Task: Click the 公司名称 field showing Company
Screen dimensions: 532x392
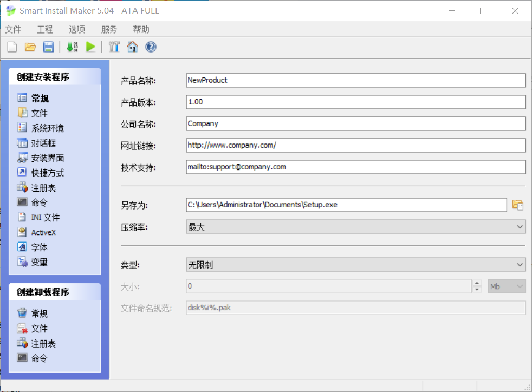Action: pos(356,124)
